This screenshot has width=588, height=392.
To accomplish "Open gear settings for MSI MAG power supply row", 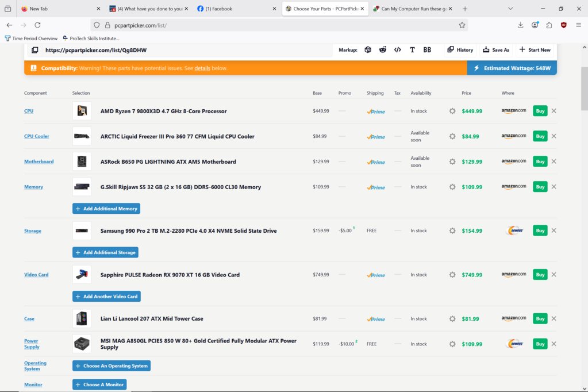I will (452, 344).
